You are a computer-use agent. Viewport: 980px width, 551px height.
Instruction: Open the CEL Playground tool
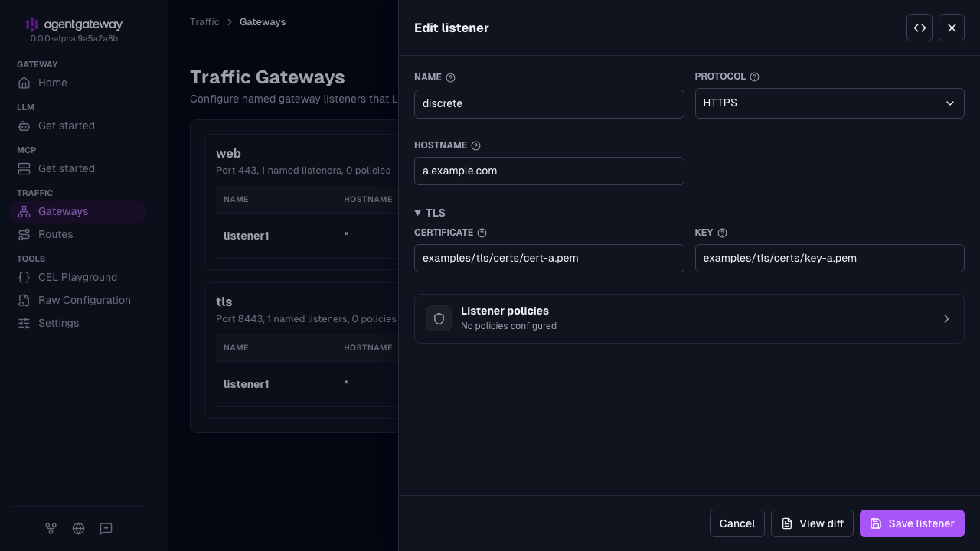(78, 277)
